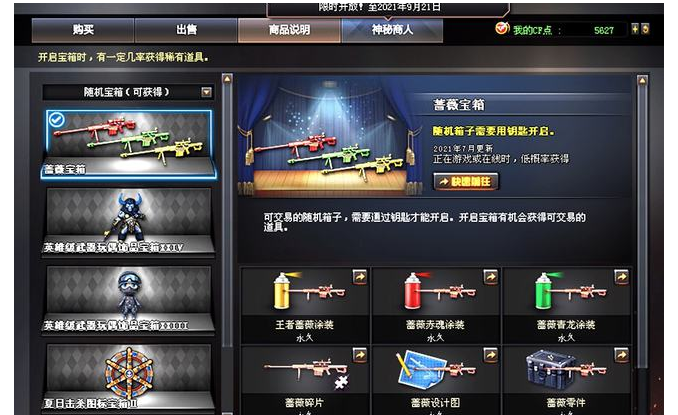Click the arrow icon on 蔷薇碎片 item

point(360,355)
